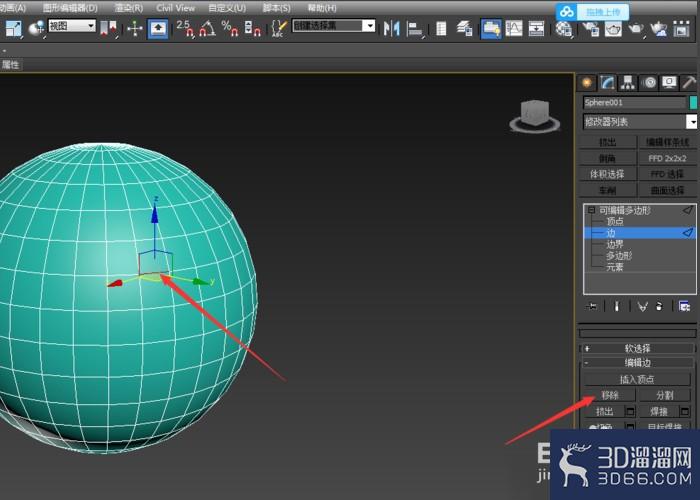The width and height of the screenshot is (700, 500).
Task: Click the Mirror tool icon
Action: (x=392, y=29)
